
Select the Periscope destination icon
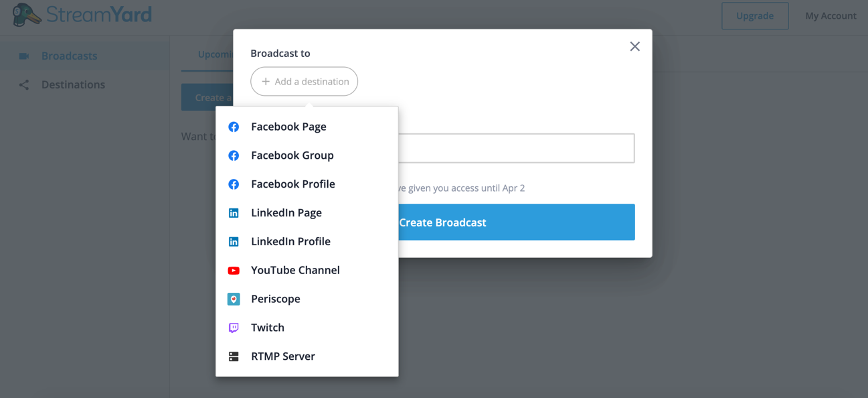[x=234, y=299]
